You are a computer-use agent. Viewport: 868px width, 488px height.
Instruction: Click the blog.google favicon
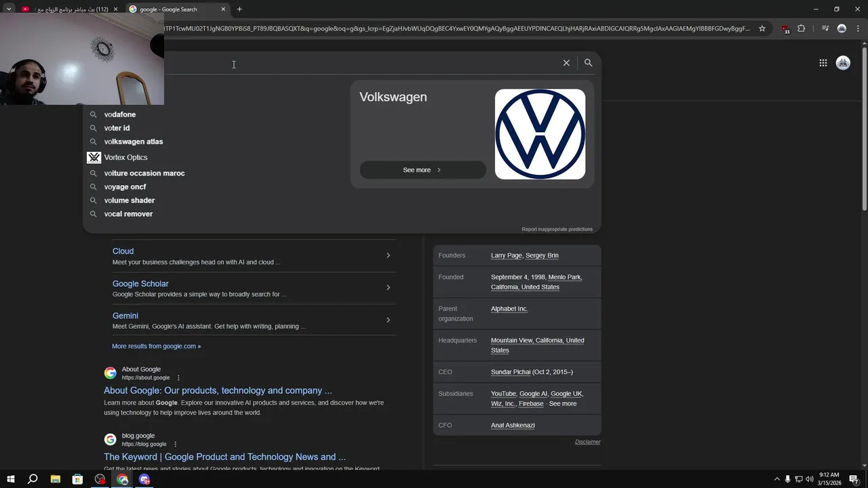110,439
